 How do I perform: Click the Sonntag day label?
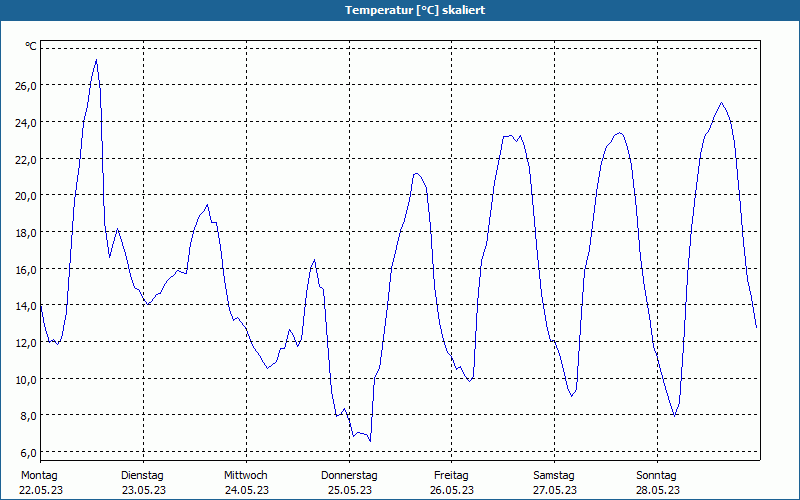[x=657, y=476]
